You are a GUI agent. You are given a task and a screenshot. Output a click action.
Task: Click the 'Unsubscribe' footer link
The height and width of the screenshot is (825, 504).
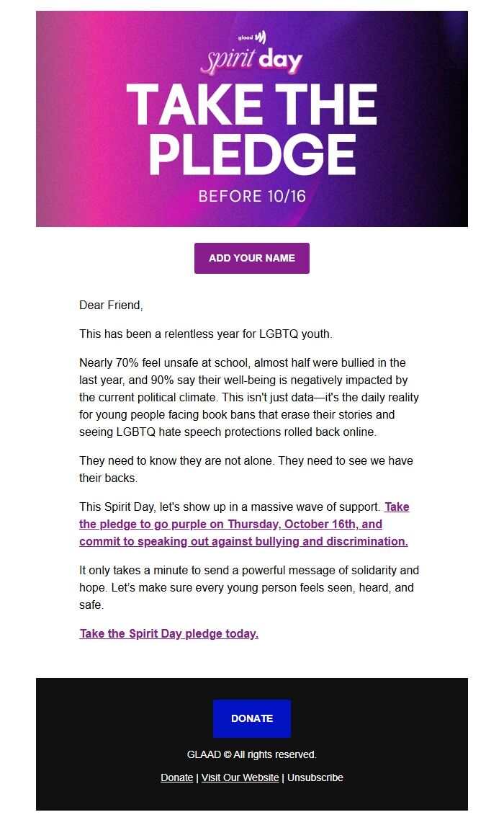(x=315, y=777)
